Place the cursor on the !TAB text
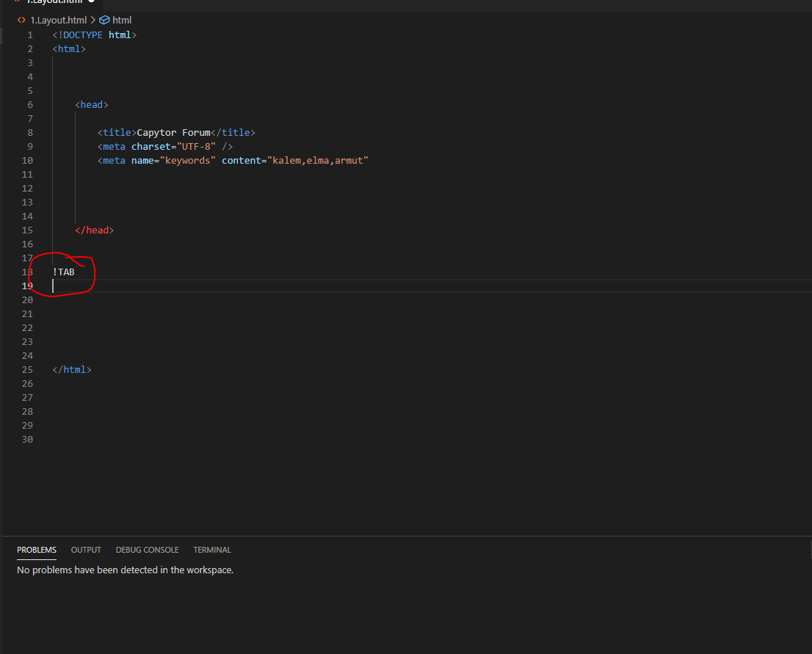 64,272
